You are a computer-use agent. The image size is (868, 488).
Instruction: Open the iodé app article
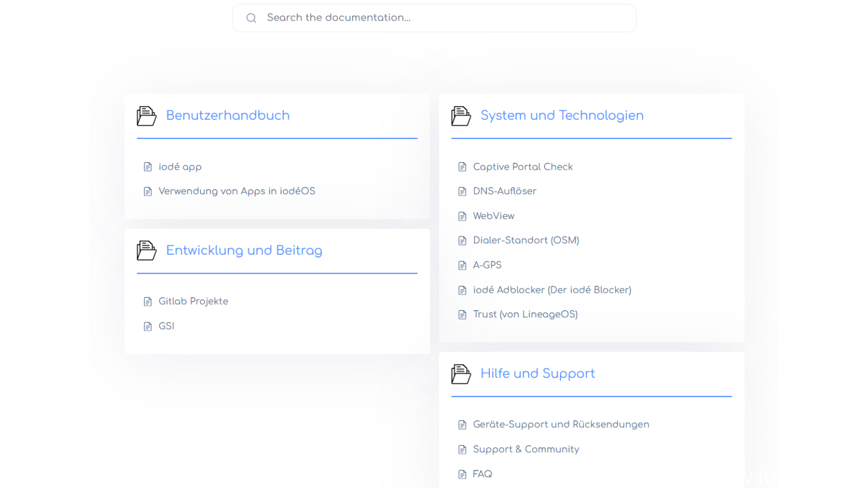(x=180, y=167)
